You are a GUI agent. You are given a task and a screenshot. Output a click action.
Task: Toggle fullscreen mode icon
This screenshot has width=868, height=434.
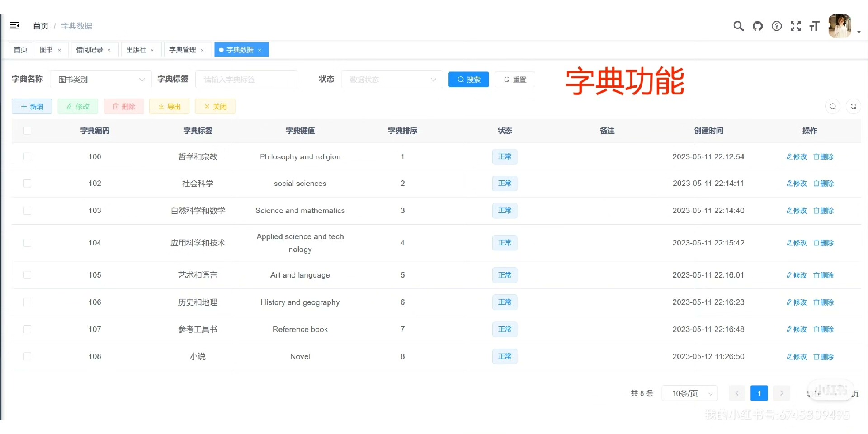pyautogui.click(x=796, y=26)
